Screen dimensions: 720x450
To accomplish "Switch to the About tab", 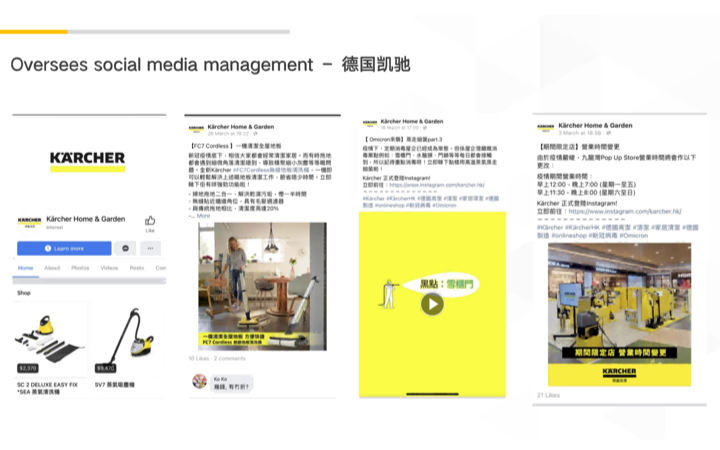I will tap(52, 268).
